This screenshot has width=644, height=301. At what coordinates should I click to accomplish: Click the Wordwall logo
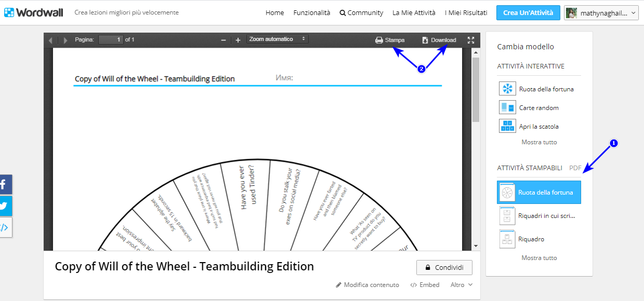coord(33,12)
